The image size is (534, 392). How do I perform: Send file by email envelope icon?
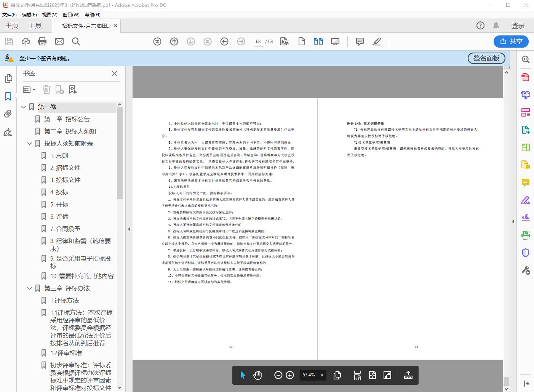tap(59, 42)
